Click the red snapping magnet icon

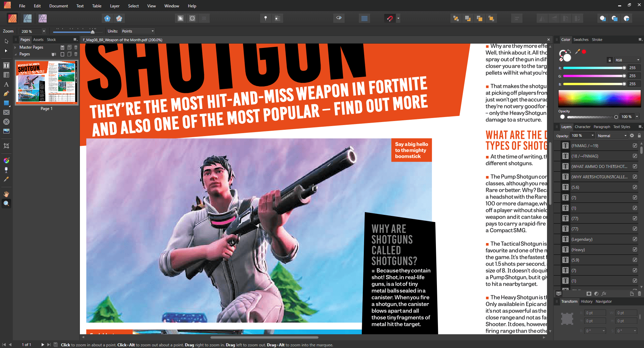point(390,18)
